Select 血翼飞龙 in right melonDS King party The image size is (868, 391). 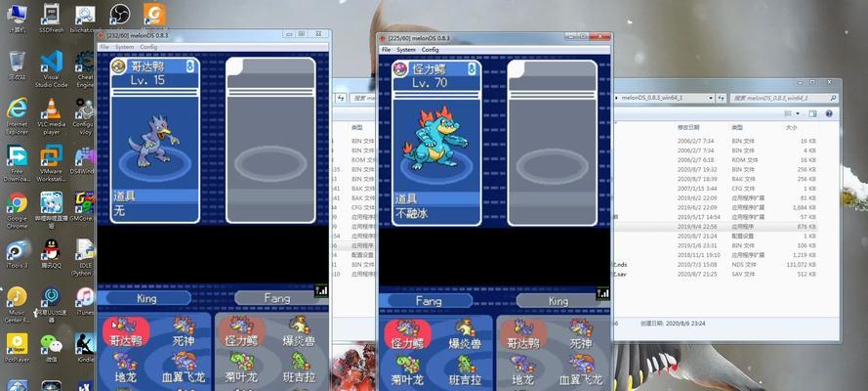(x=581, y=372)
